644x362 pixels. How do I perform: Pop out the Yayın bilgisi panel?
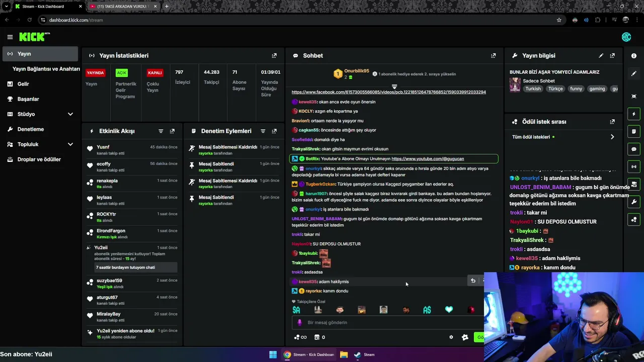(x=612, y=56)
